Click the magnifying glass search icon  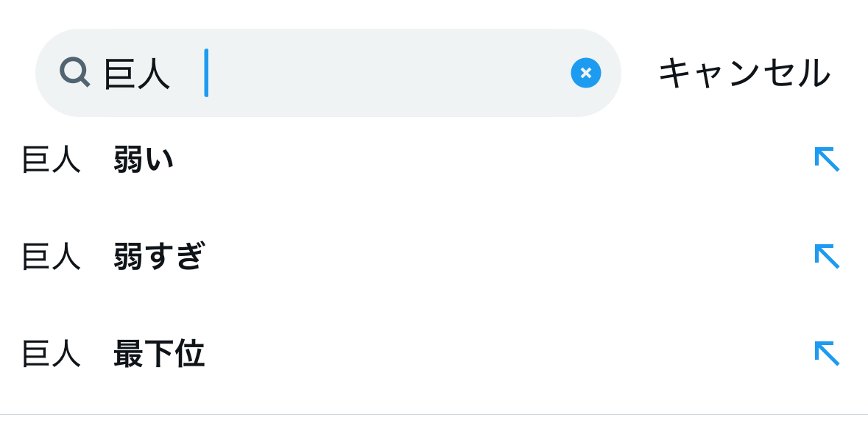75,73
